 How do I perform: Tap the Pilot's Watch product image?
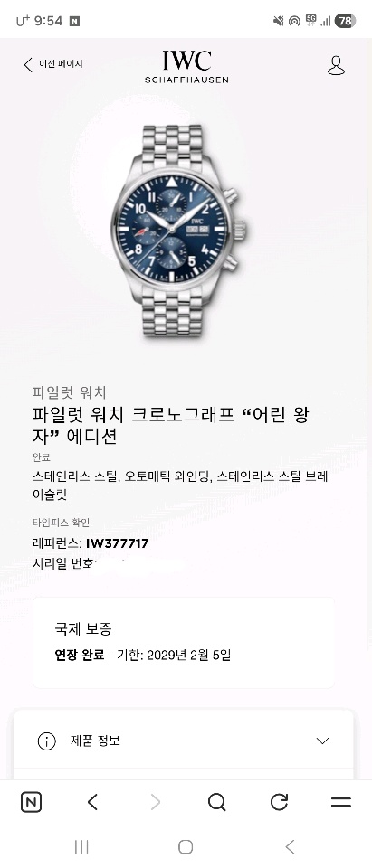[181, 231]
